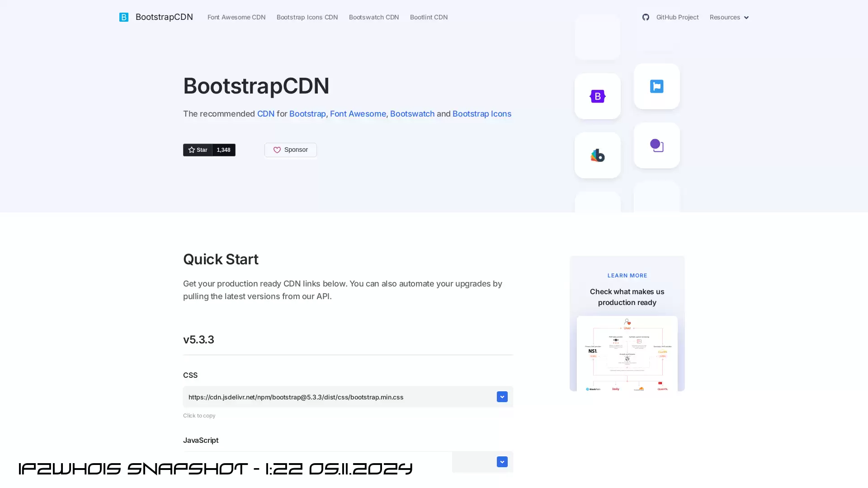Image resolution: width=868 pixels, height=488 pixels.
Task: Follow the Bootstrap link in tagline
Action: (x=307, y=114)
